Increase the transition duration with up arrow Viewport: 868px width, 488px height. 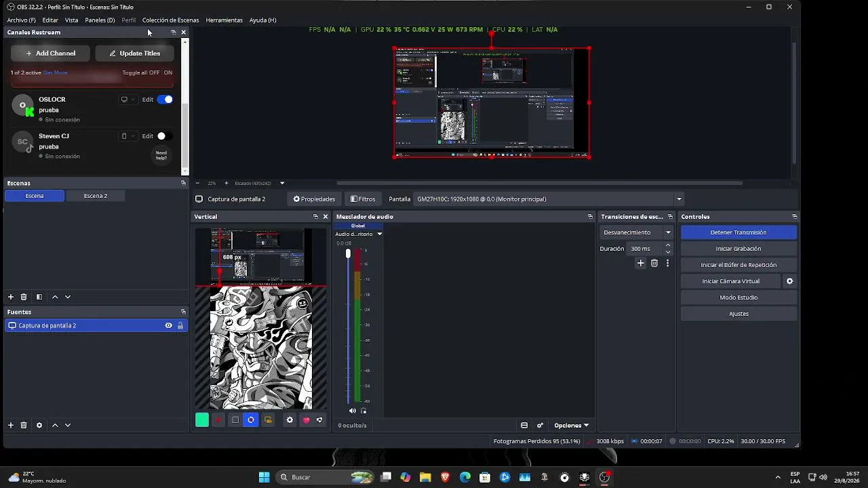tap(668, 245)
